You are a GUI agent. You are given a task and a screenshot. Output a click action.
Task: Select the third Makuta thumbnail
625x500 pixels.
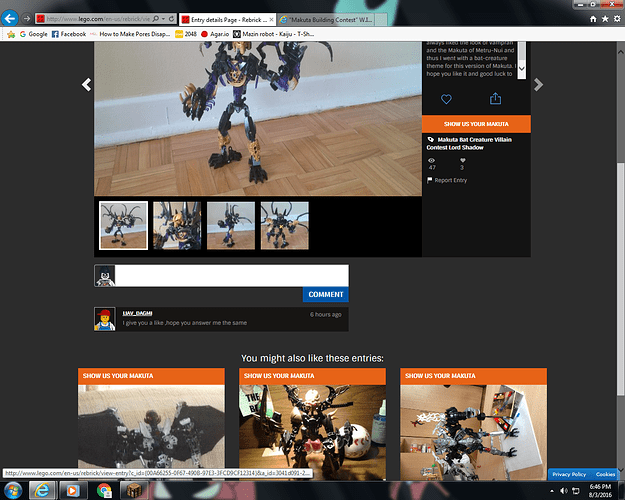coord(231,225)
